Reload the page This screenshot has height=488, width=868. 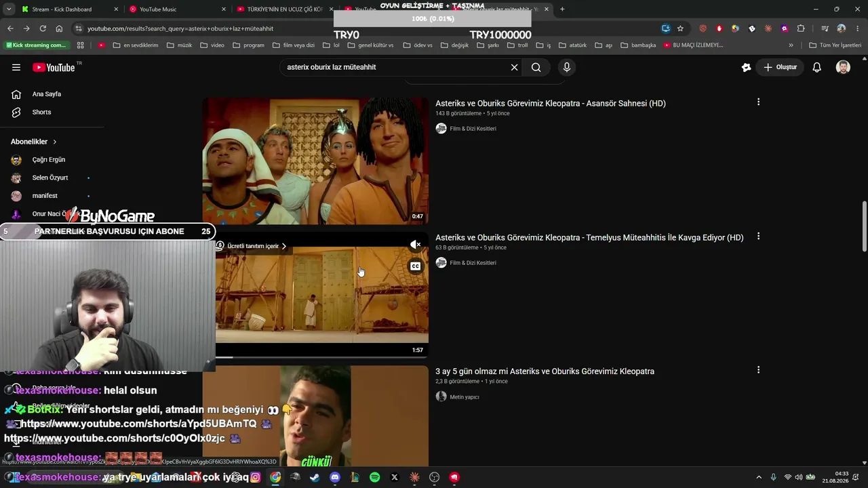coord(43,28)
